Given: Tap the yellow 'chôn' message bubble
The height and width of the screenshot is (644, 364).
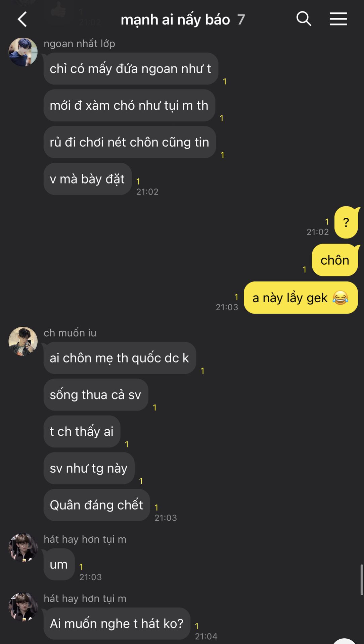Looking at the screenshot, I should (335, 260).
